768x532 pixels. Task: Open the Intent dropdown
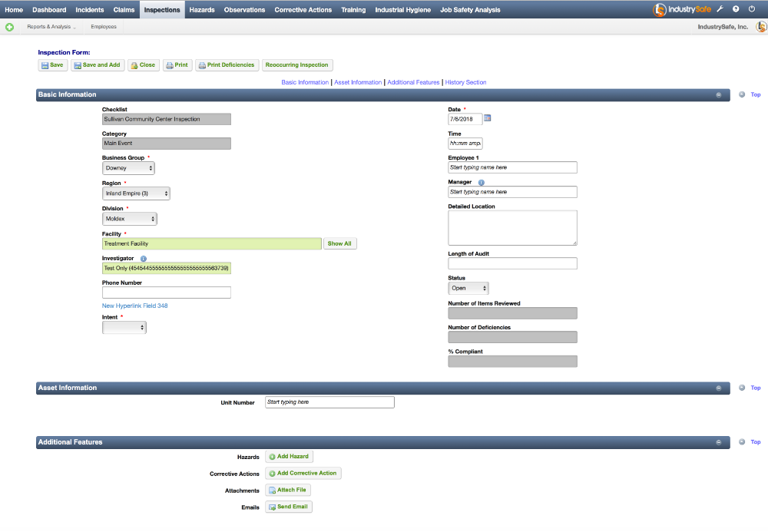click(x=124, y=328)
